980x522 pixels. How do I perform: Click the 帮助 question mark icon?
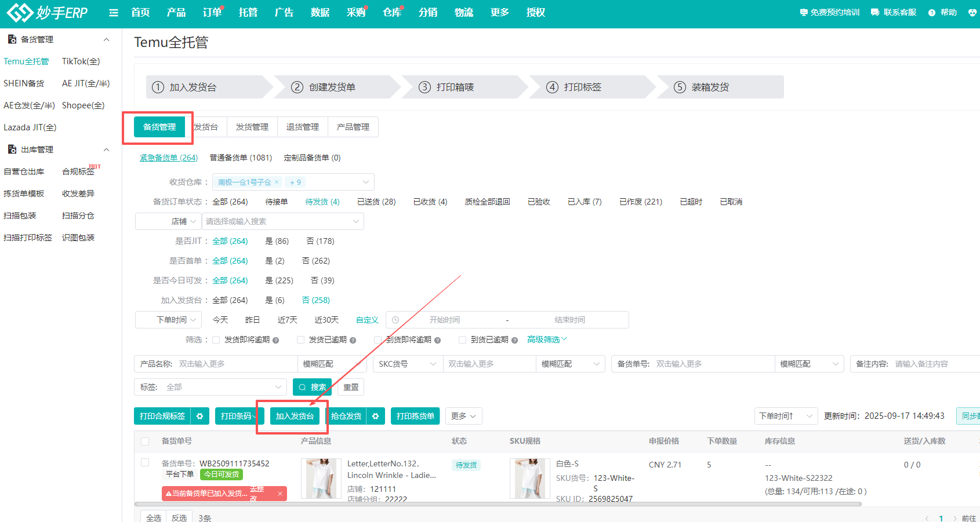931,13
